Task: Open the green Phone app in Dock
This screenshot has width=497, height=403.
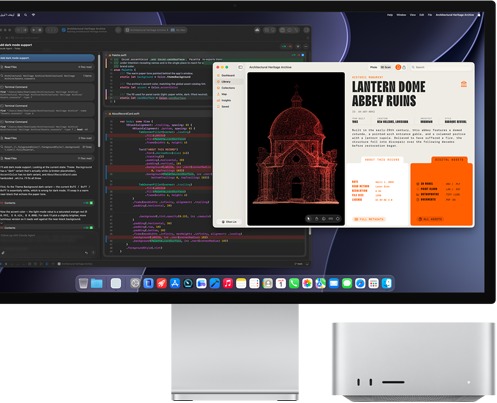Action: click(294, 284)
